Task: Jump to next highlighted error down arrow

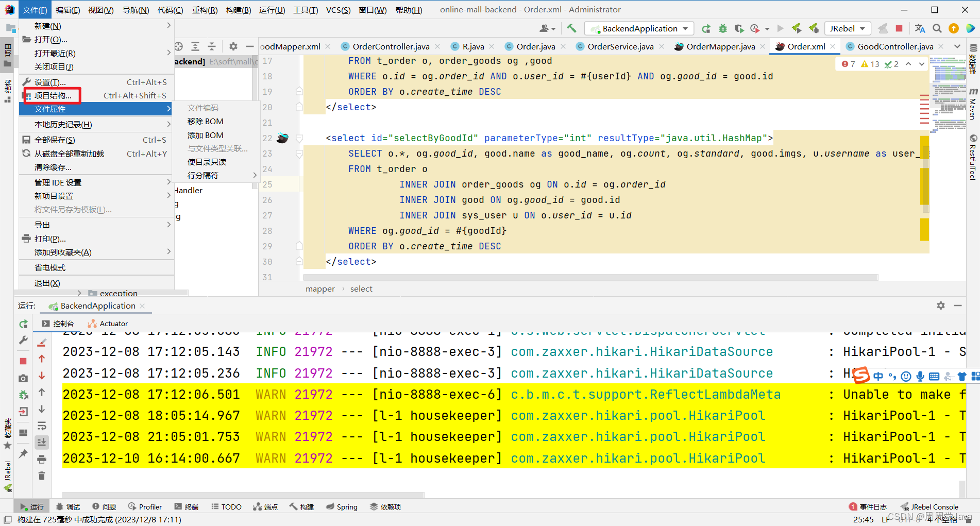Action: [922, 64]
